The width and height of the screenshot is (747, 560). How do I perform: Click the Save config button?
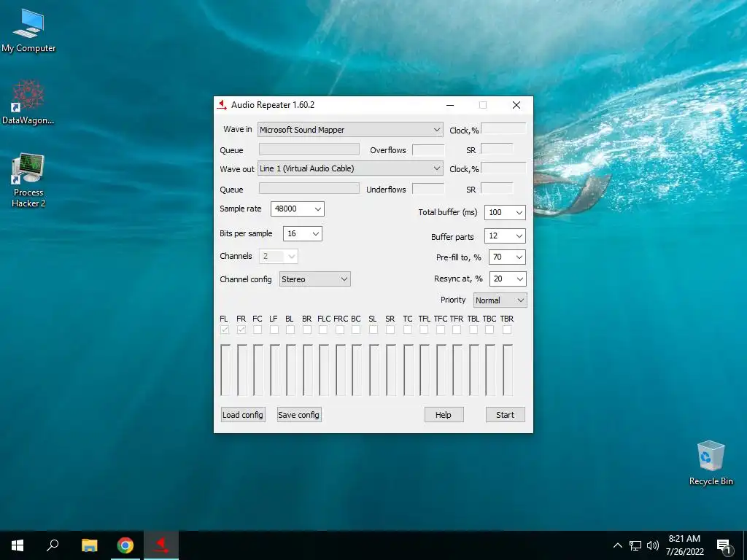tap(298, 415)
